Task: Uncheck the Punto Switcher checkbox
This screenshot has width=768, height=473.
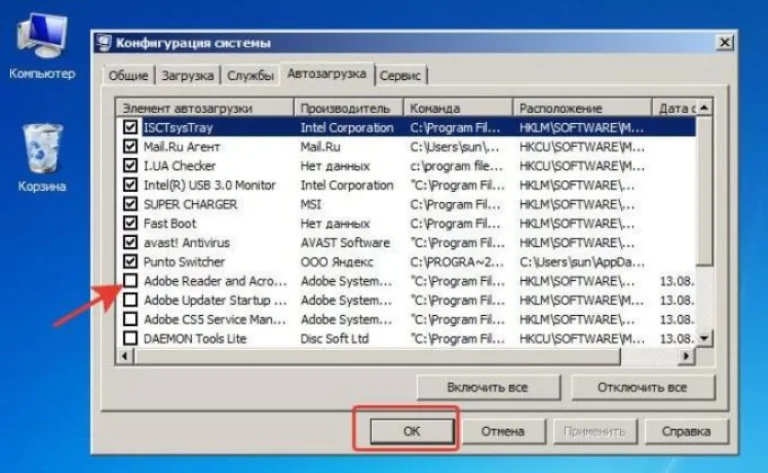Action: [130, 261]
